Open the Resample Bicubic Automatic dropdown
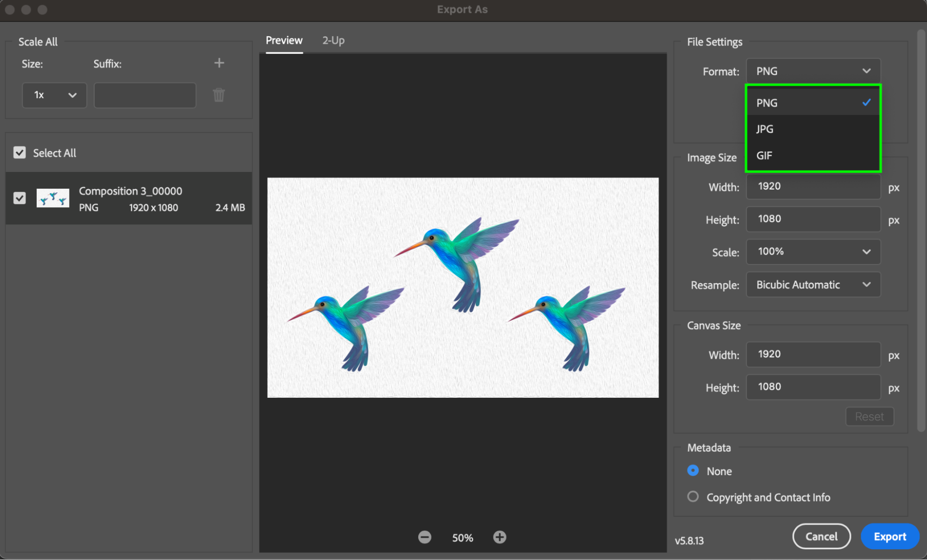Viewport: 927px width, 560px height. click(x=813, y=285)
